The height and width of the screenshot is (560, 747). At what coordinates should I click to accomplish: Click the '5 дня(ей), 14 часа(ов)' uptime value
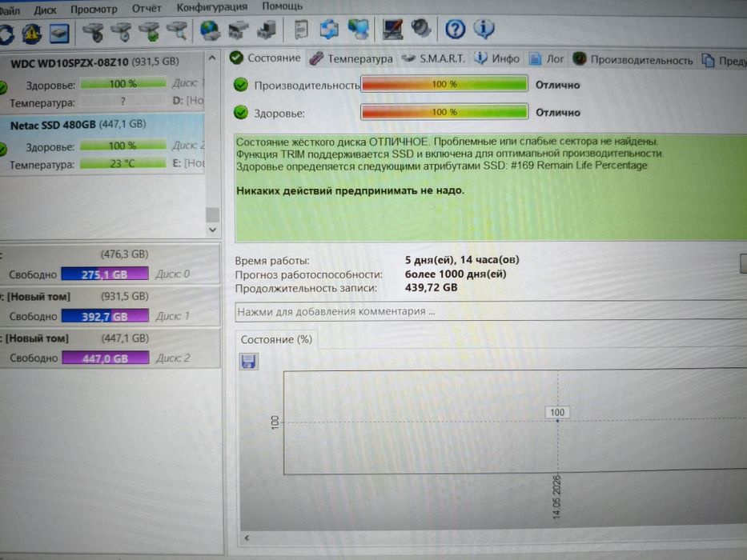[462, 260]
